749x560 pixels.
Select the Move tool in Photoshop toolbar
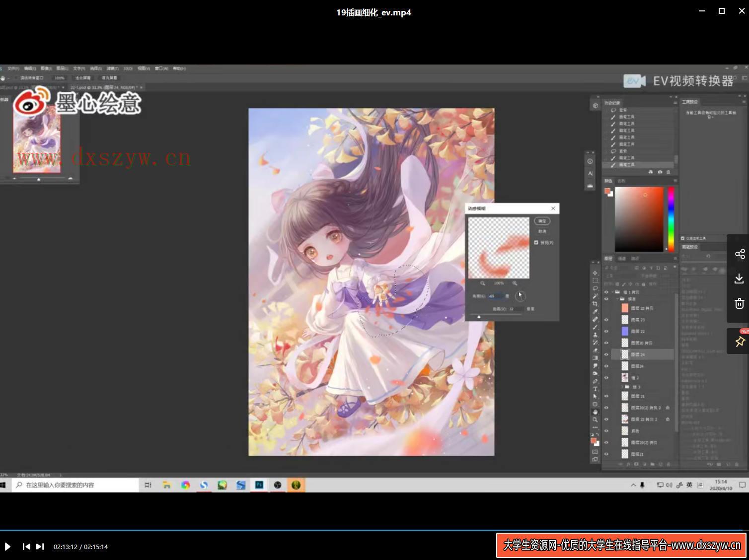point(595,273)
